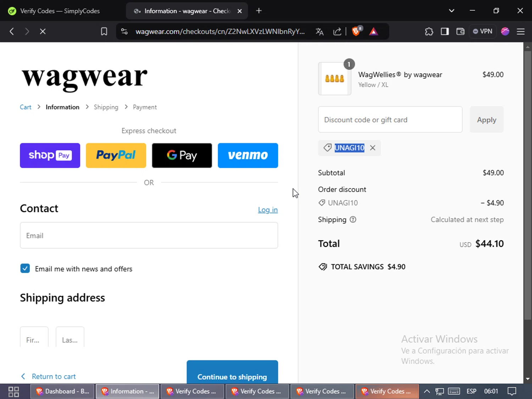Open the browser profile avatar
Image resolution: width=532 pixels, height=399 pixels.
click(505, 32)
